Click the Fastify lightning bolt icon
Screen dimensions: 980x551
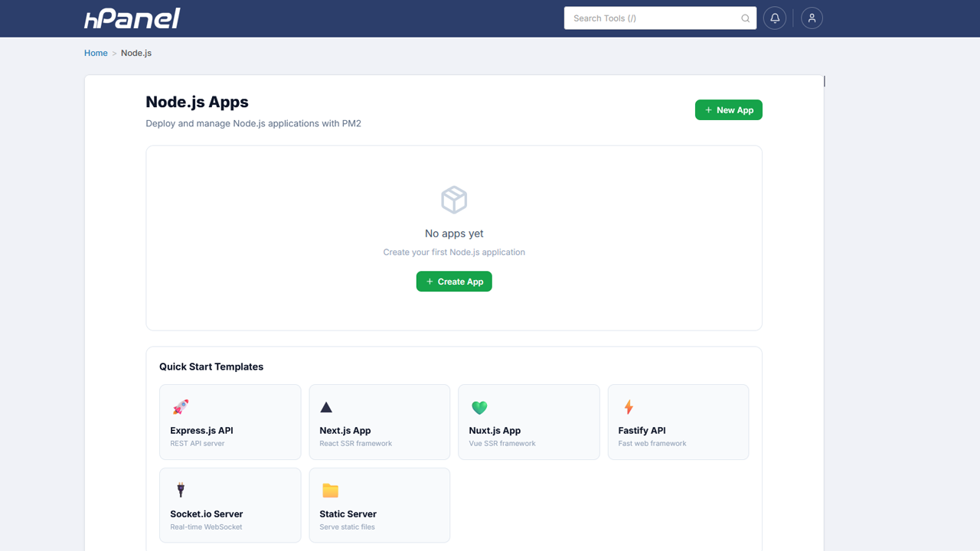[x=629, y=407]
